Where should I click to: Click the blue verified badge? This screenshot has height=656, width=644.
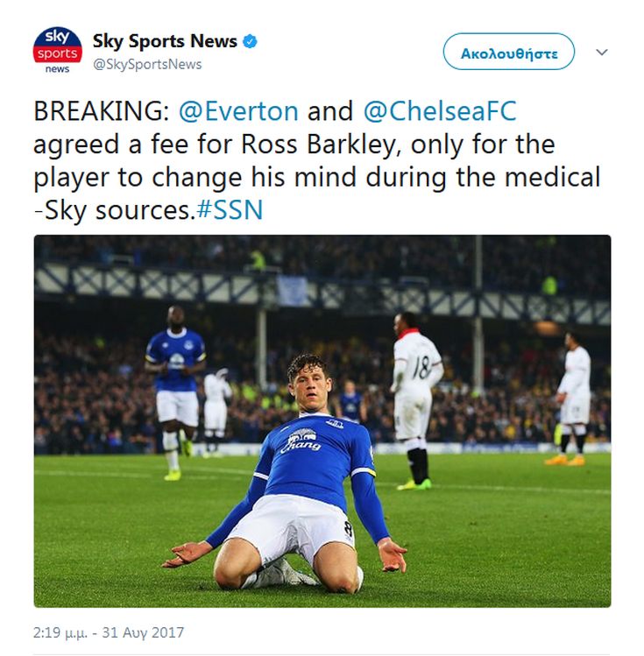click(251, 40)
